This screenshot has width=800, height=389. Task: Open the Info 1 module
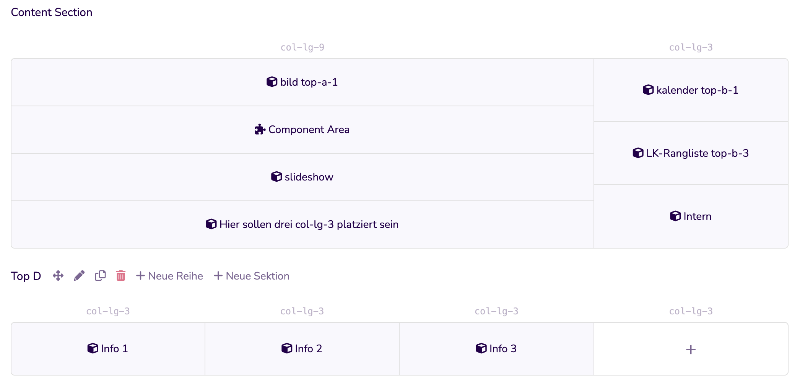click(x=108, y=349)
